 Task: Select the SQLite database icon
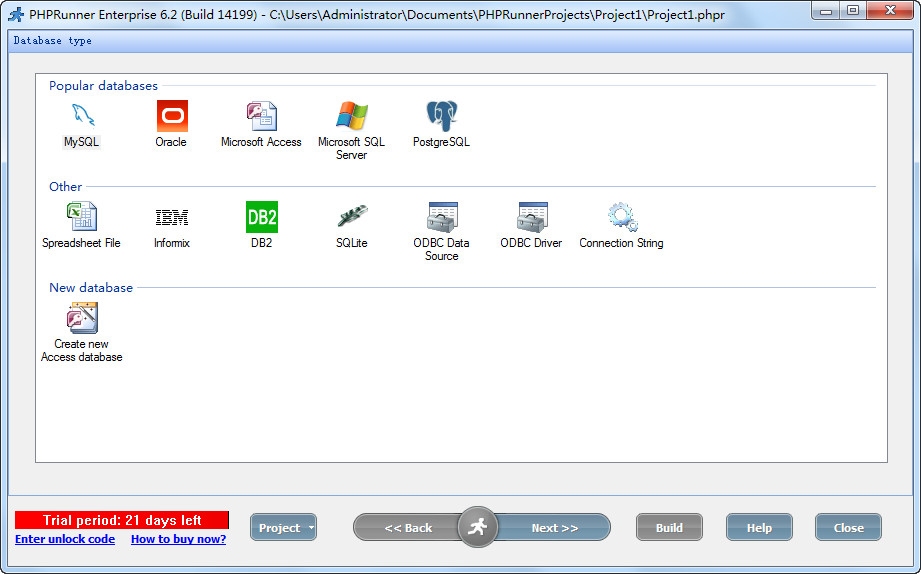[351, 217]
